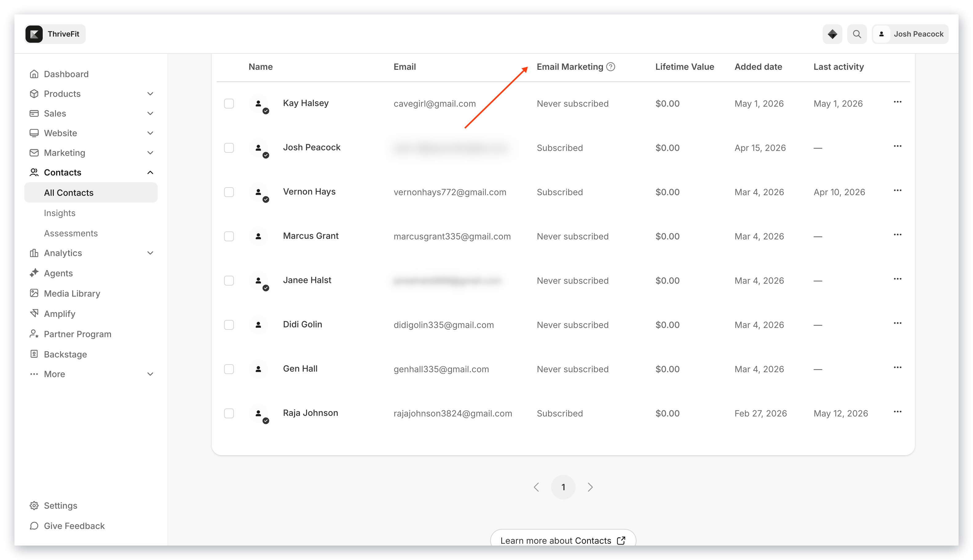Click Didi Golin avatar icon
The width and height of the screenshot is (973, 560).
pos(258,325)
